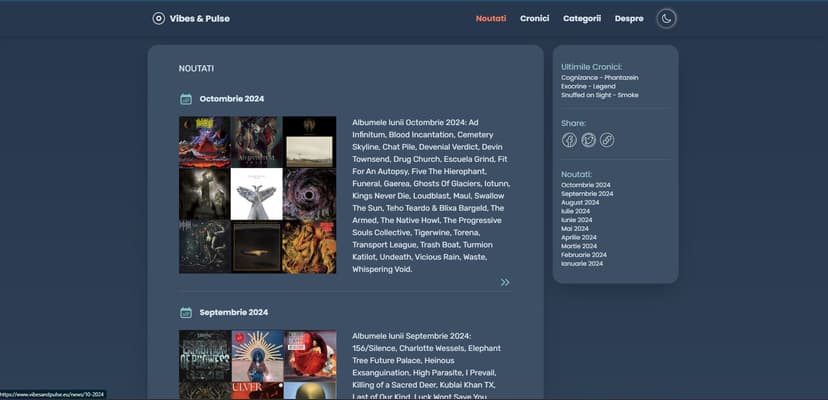The image size is (828, 400).
Task: Click the calendar icon next to Septembrie 2024
Action: 186,312
